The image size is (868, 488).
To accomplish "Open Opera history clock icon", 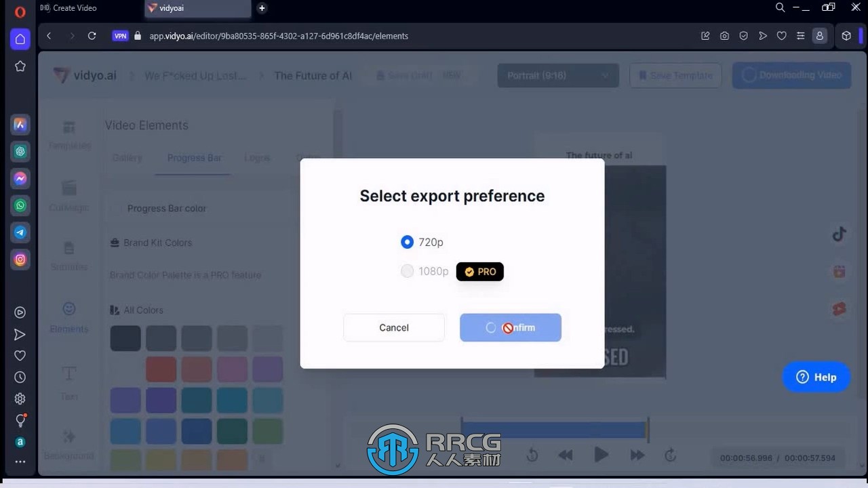I will 20,377.
